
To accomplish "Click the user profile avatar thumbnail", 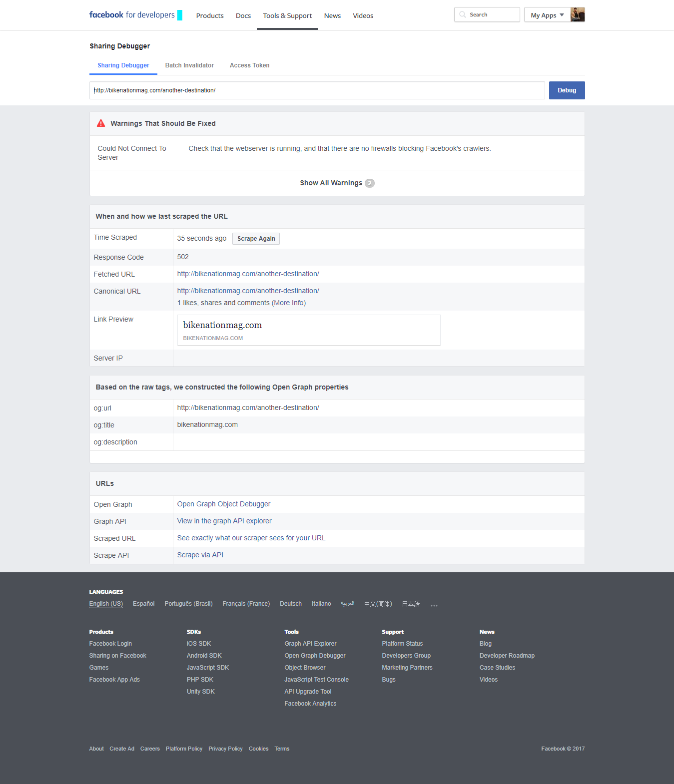I will click(x=578, y=15).
